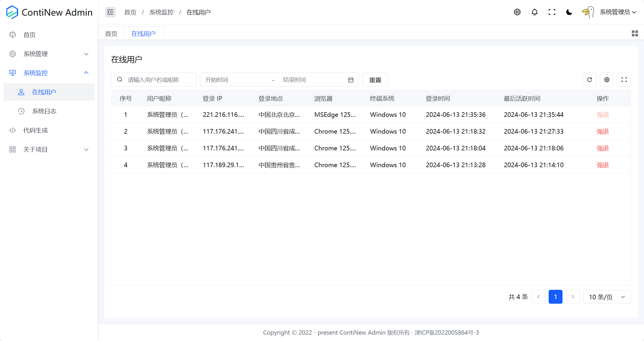Viewport: 644px width, 341px height.
Task: Click the 重置 reset button
Action: tap(375, 80)
